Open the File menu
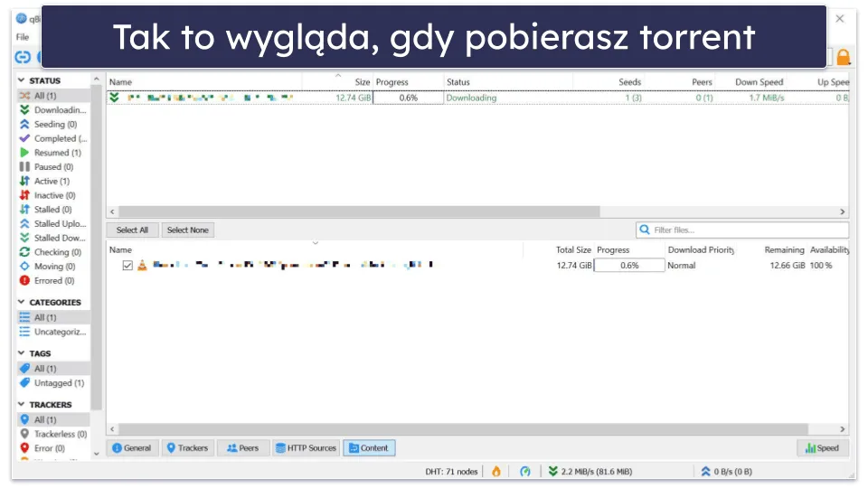868x488 pixels. coord(22,37)
